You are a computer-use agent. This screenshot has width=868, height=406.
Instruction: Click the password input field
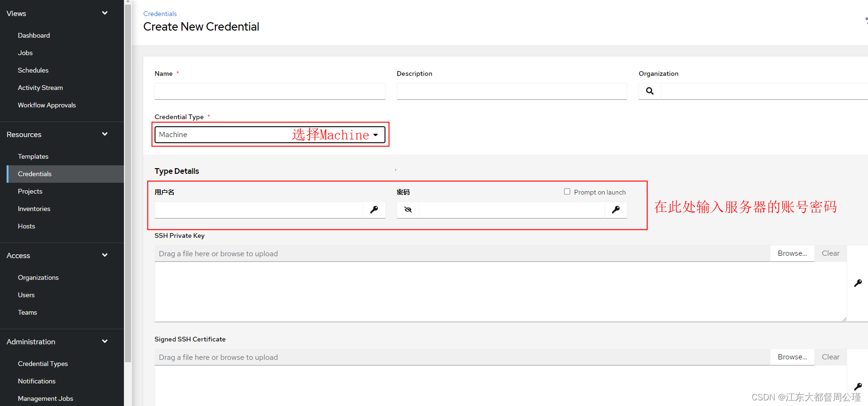[512, 210]
